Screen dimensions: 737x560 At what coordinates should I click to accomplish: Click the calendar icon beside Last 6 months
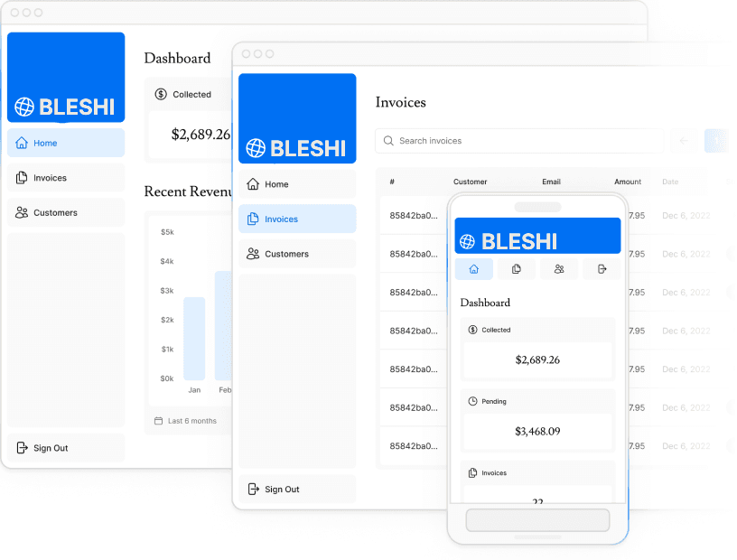158,421
